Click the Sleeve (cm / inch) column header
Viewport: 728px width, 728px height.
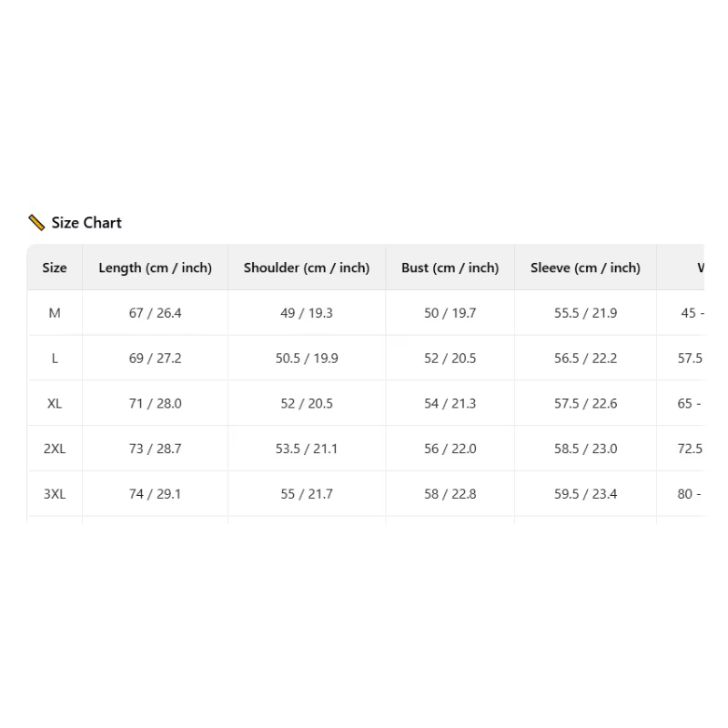pos(585,268)
